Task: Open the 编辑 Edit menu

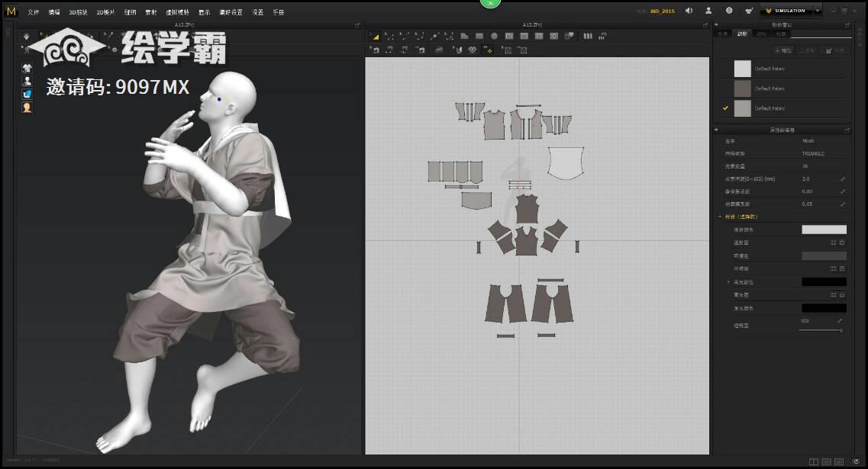Action: [54, 12]
